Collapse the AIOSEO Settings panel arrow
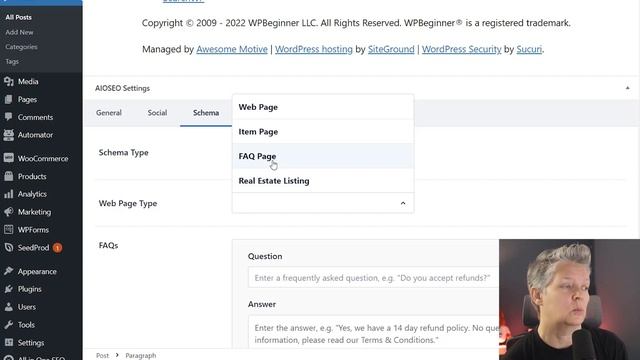Viewport: 640px width, 360px height. (x=627, y=88)
